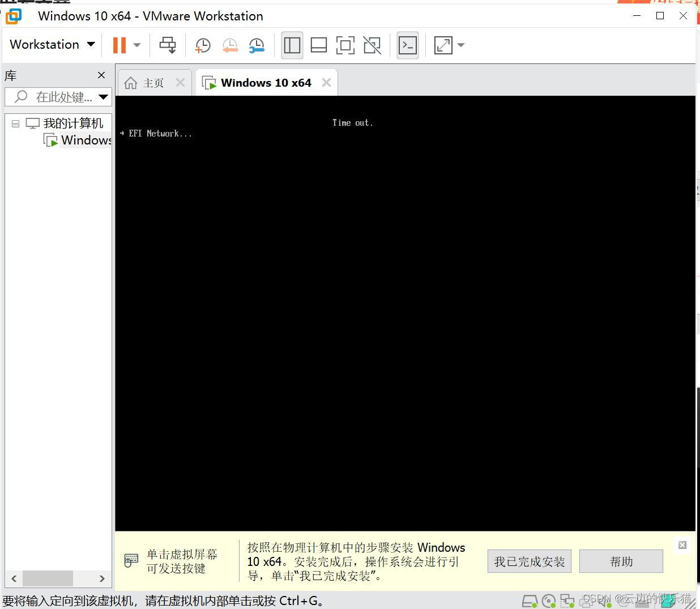Toggle the thumbnail bar view
700x609 pixels.
[319, 45]
